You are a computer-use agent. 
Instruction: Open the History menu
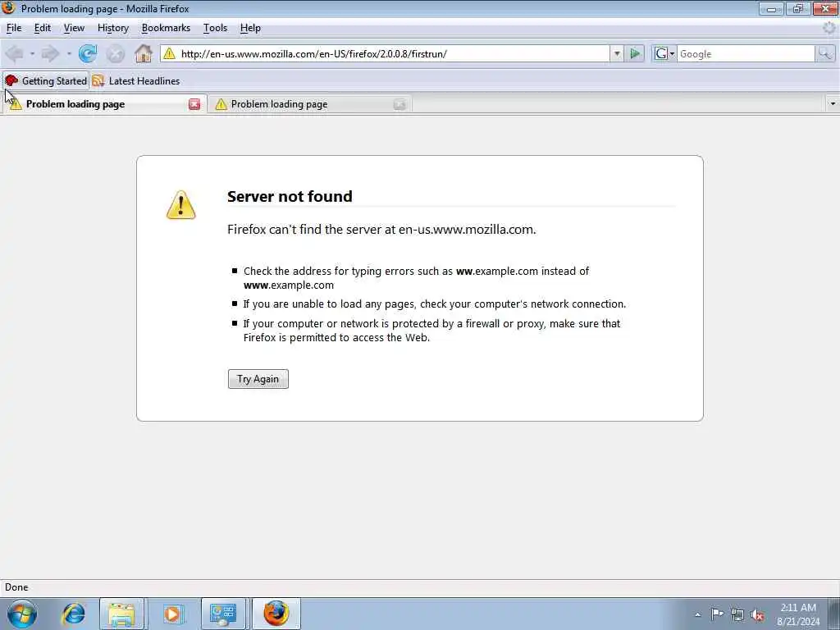[113, 28]
